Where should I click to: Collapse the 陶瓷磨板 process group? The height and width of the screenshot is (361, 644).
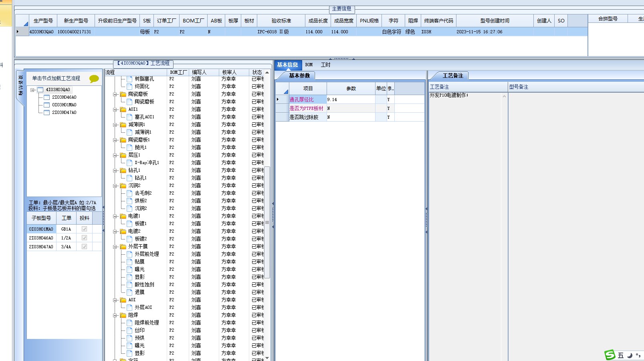coord(115,94)
